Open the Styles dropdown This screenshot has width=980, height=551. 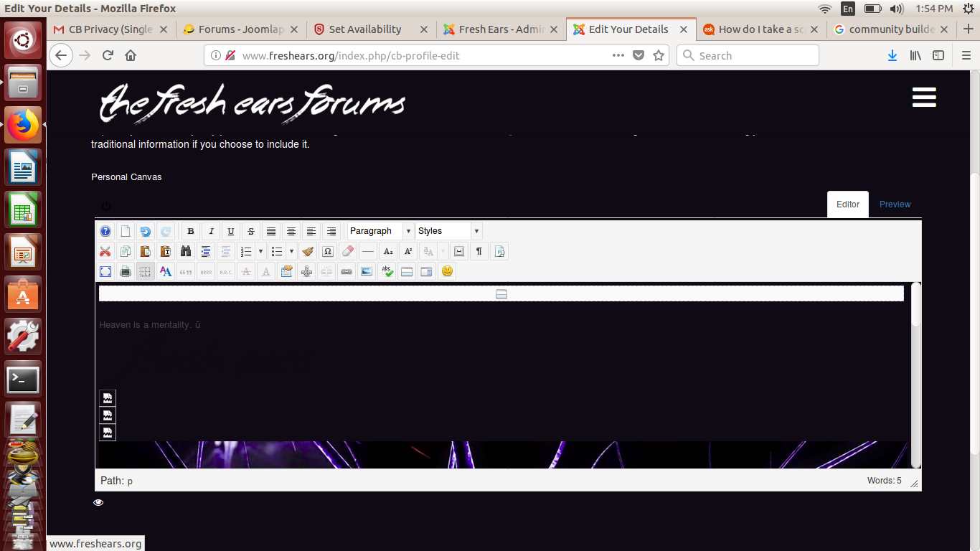click(x=448, y=231)
